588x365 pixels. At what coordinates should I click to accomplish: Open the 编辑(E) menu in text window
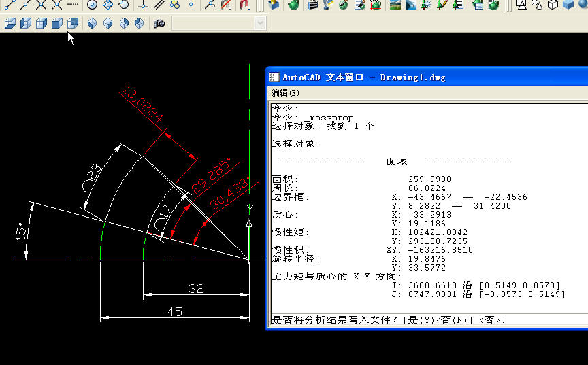tap(285, 93)
